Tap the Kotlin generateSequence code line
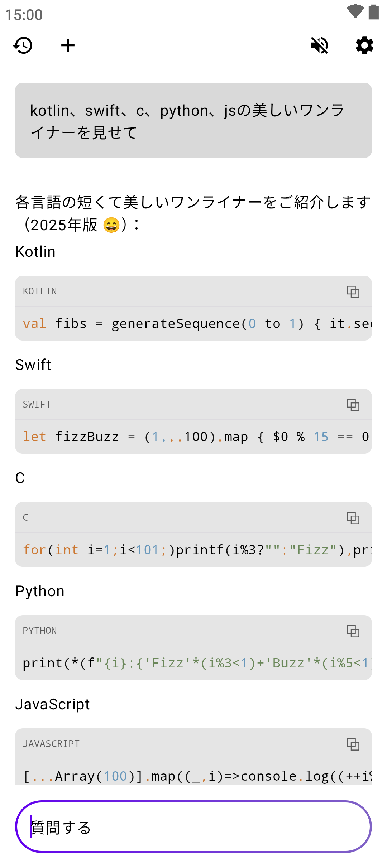 (x=193, y=324)
